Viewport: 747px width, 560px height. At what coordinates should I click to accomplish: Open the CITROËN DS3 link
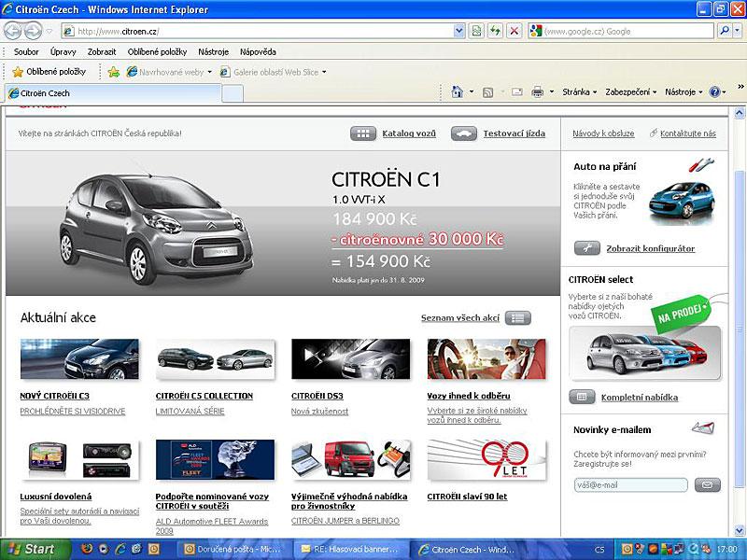[317, 396]
